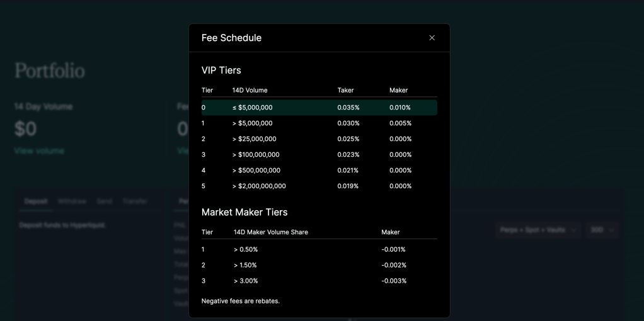Viewport: 644px width, 321px height.
Task: Click the Fee Schedule dialog title
Action: click(x=231, y=38)
